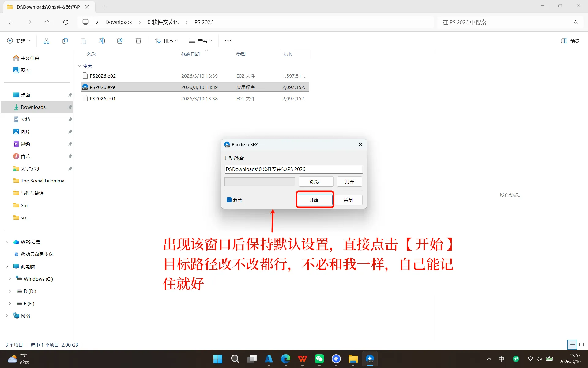Select the 0 软件安装包 breadcrumb item
Image resolution: width=588 pixels, height=368 pixels.
click(163, 22)
